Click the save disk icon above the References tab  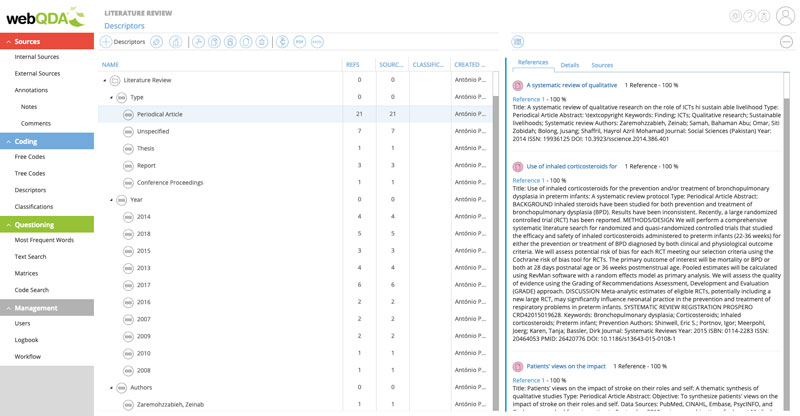518,42
